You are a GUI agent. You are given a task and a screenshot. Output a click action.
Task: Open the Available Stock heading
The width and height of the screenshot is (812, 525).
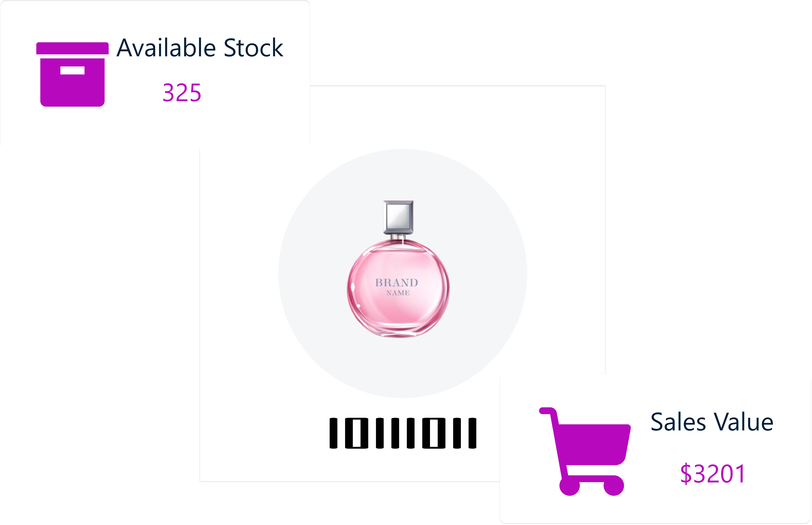pos(200,48)
